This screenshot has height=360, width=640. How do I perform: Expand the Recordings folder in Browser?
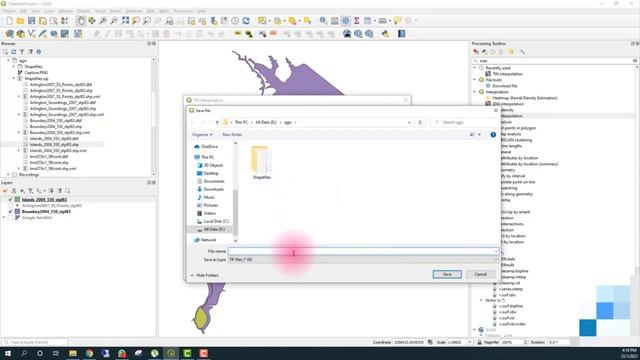(8, 174)
